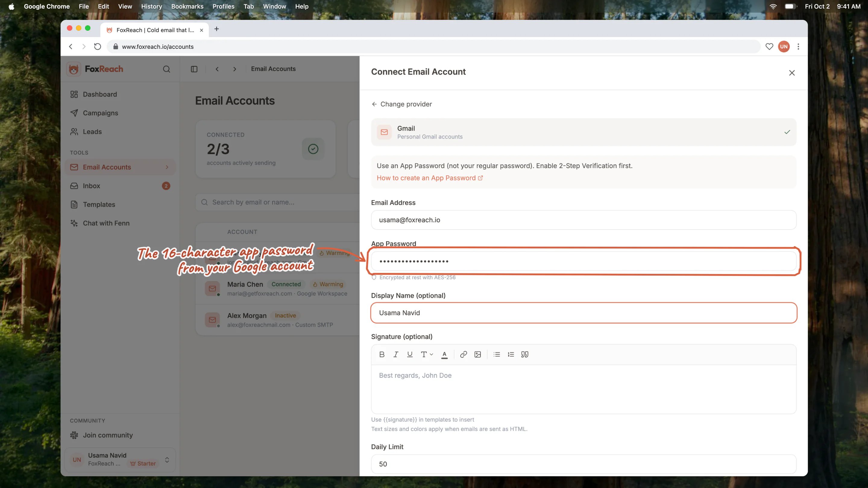The image size is (868, 488).
Task: Open Dashboard in sidebar
Action: (120, 94)
